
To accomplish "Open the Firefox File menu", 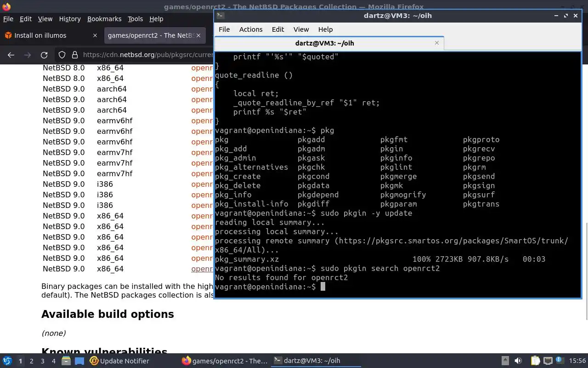I will coord(8,19).
